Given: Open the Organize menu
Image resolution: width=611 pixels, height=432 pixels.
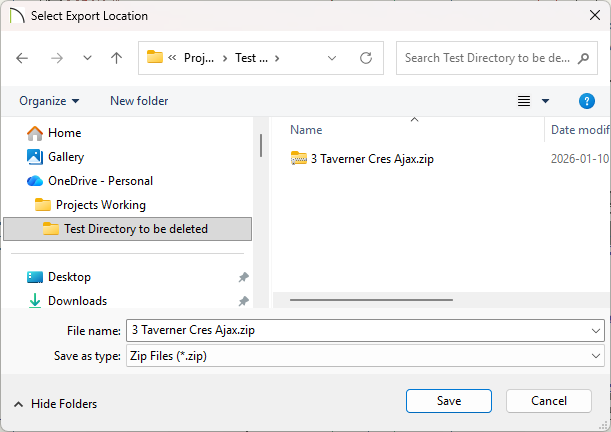Looking at the screenshot, I should click(x=49, y=101).
